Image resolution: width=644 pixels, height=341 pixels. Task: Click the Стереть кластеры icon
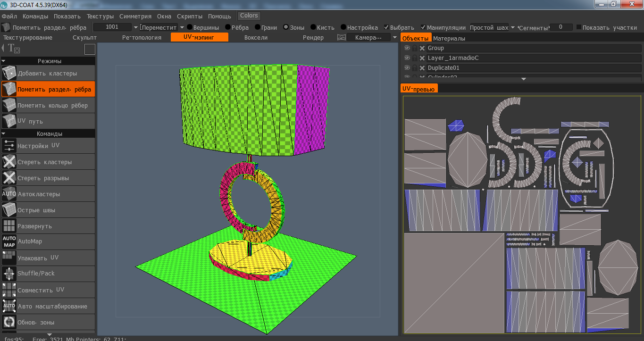click(9, 162)
